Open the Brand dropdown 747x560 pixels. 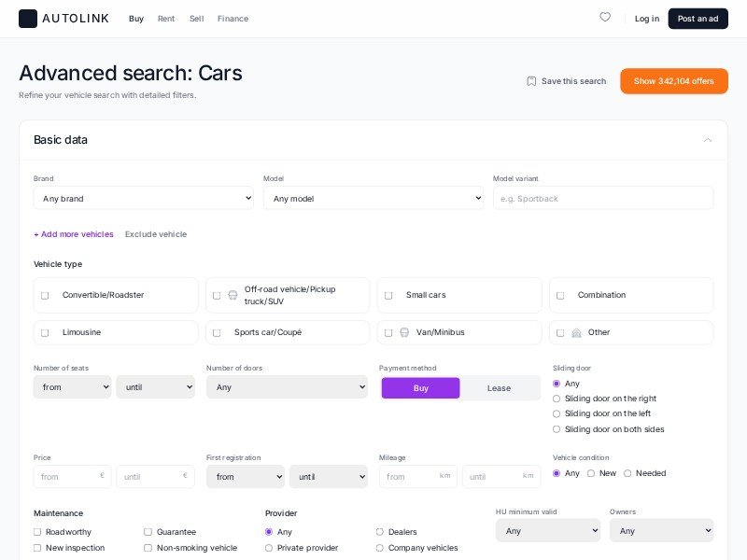143,198
